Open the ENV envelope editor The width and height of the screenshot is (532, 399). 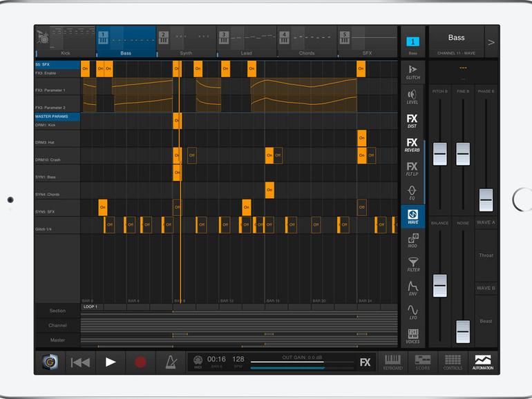pos(412,288)
